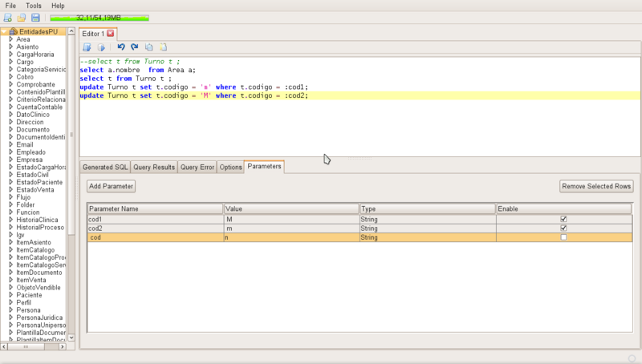642x364 pixels.
Task: Click the tree scroll down arrow
Action: click(71, 338)
